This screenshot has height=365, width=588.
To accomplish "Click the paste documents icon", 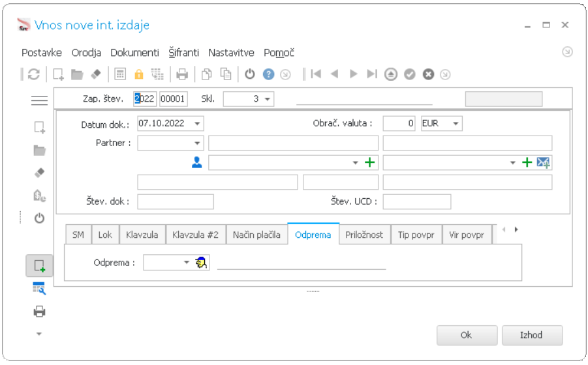I will point(226,74).
